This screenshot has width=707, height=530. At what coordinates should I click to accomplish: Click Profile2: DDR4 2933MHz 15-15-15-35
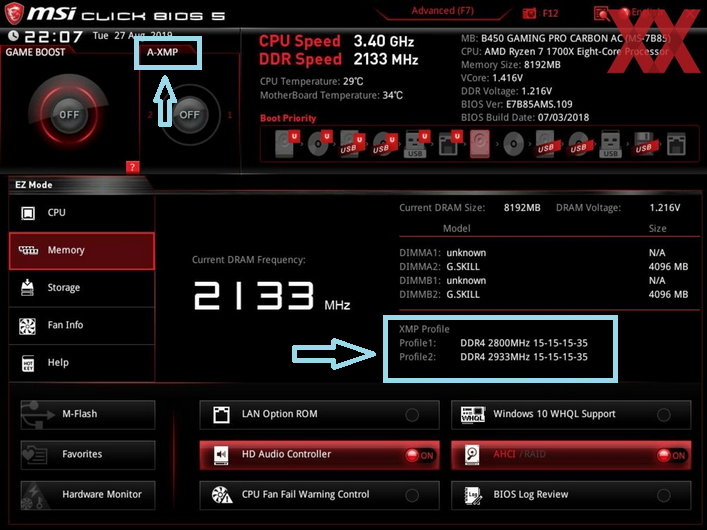coord(493,357)
